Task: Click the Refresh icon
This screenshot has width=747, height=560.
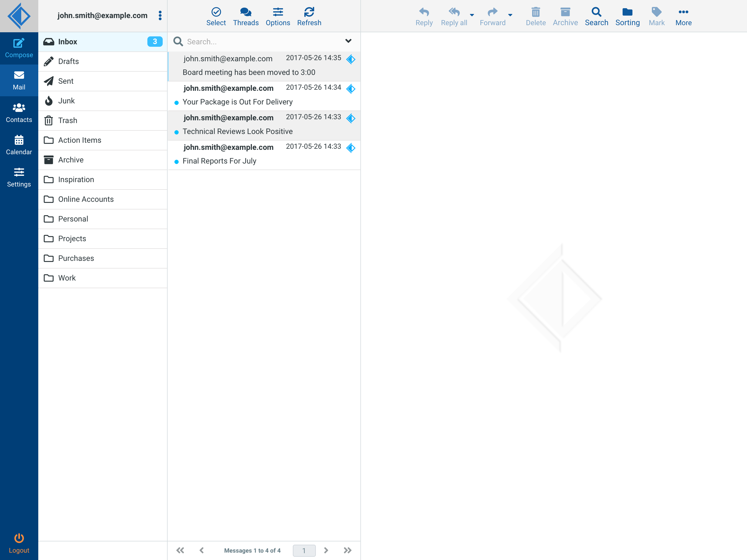Action: tap(309, 13)
